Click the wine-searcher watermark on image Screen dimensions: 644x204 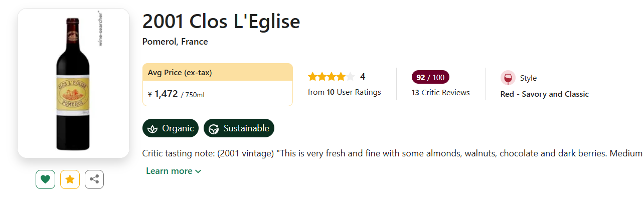click(x=100, y=28)
